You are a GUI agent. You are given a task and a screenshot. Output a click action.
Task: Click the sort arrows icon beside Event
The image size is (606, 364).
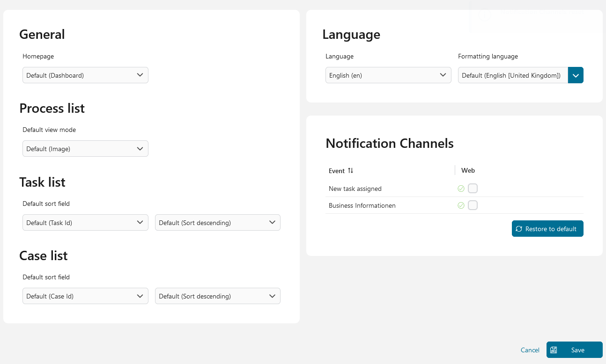click(350, 171)
